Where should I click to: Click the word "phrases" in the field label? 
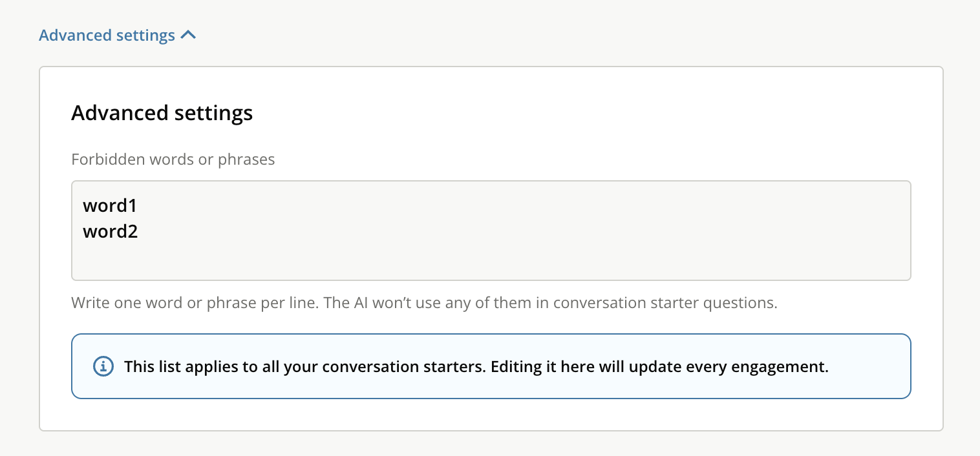[x=249, y=160]
